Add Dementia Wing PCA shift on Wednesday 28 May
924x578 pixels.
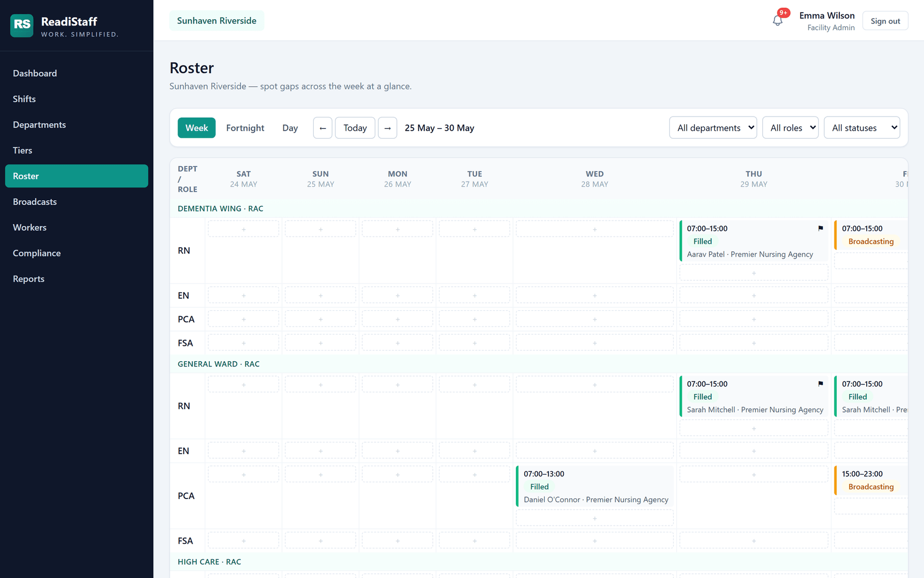pyautogui.click(x=595, y=319)
